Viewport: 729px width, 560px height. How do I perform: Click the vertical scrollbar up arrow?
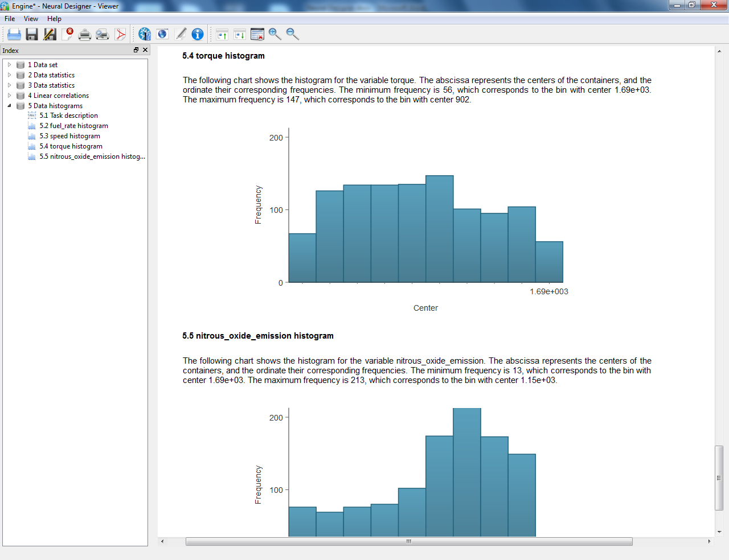pos(719,51)
